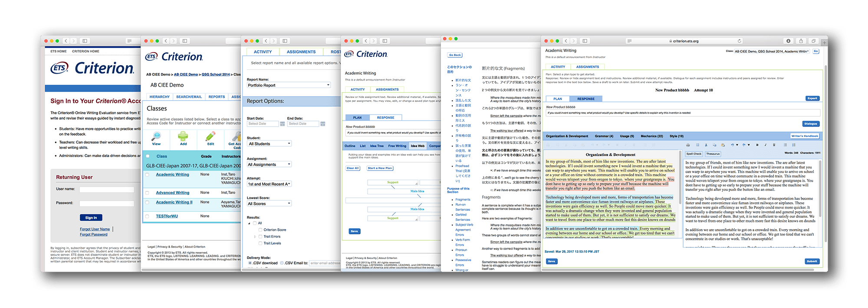This screenshot has height=308, width=868.
Task: Check the Criterion Score checkbox
Action: click(x=260, y=229)
